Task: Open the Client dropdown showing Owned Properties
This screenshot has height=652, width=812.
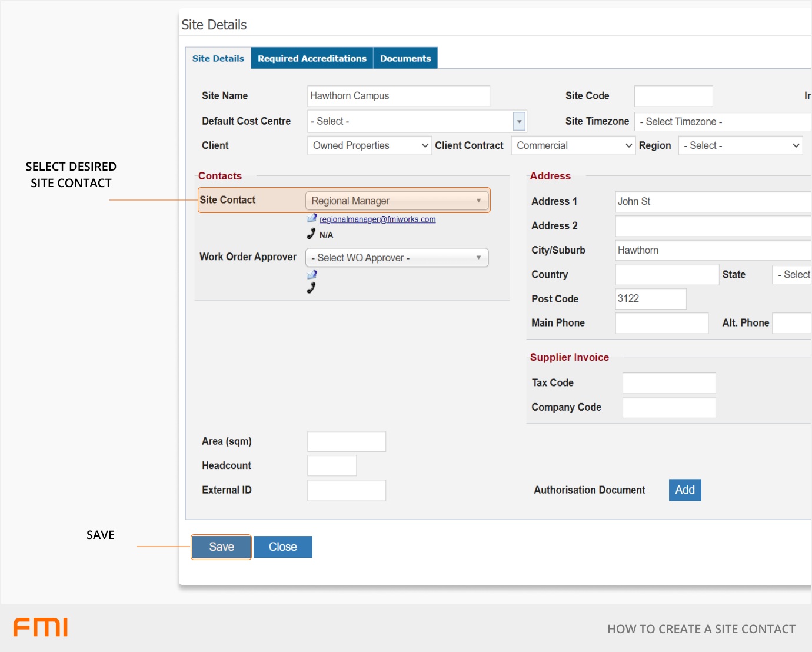Action: pos(370,146)
